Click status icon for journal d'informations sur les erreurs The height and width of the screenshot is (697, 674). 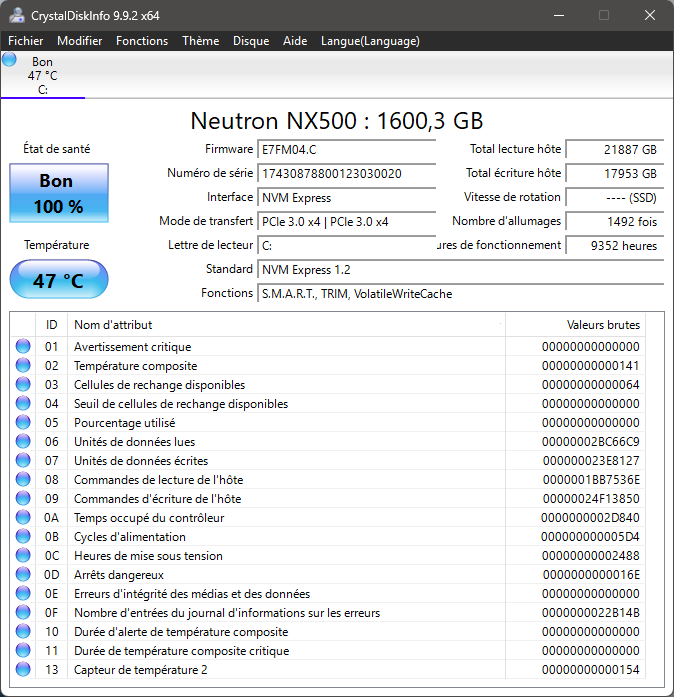click(x=23, y=612)
